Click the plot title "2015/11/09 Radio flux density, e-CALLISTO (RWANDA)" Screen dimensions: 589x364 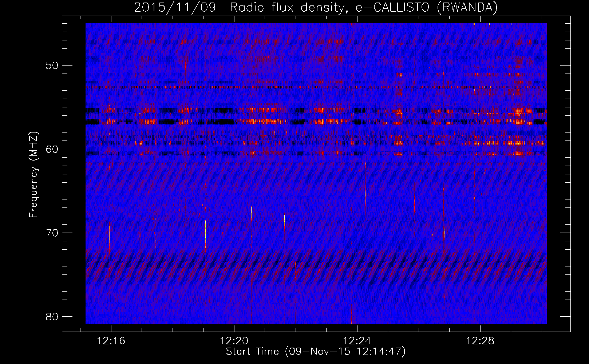click(316, 8)
